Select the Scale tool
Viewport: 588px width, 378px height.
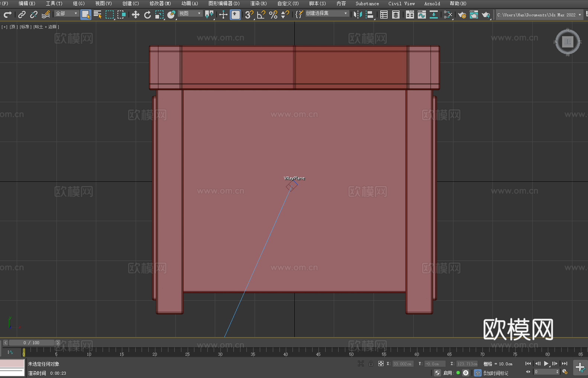click(x=159, y=15)
